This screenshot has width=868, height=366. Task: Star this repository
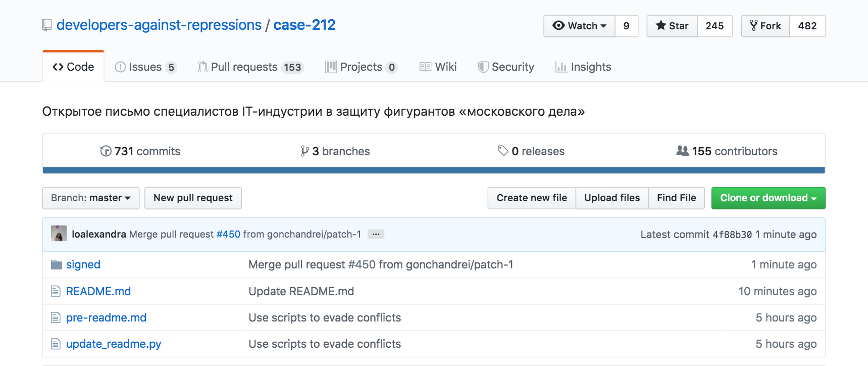(672, 26)
